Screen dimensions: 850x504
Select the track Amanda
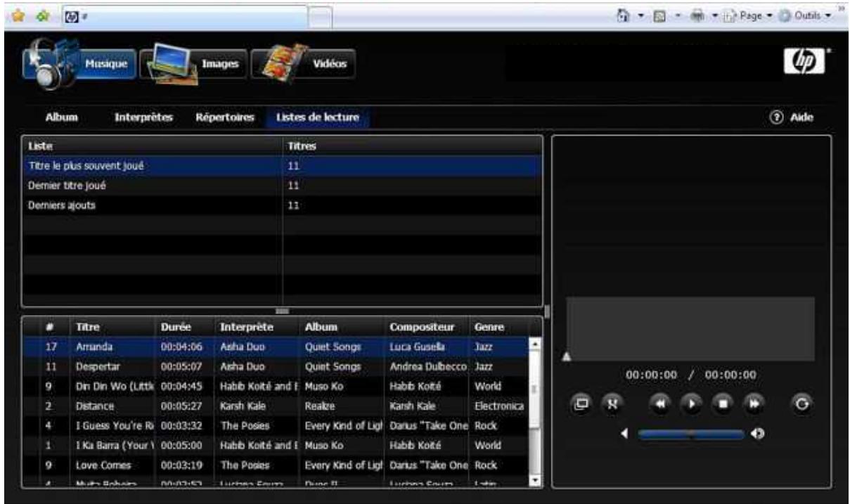[x=275, y=347]
